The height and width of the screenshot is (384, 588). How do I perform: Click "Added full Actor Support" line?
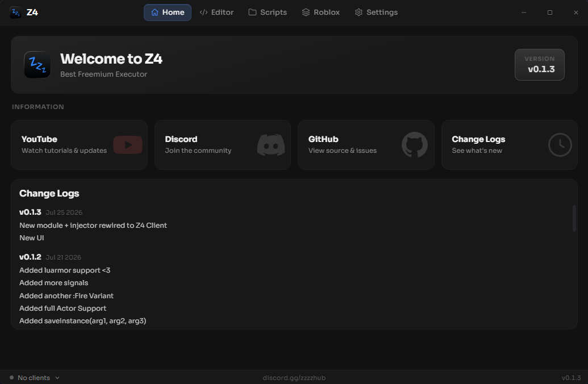click(x=62, y=308)
